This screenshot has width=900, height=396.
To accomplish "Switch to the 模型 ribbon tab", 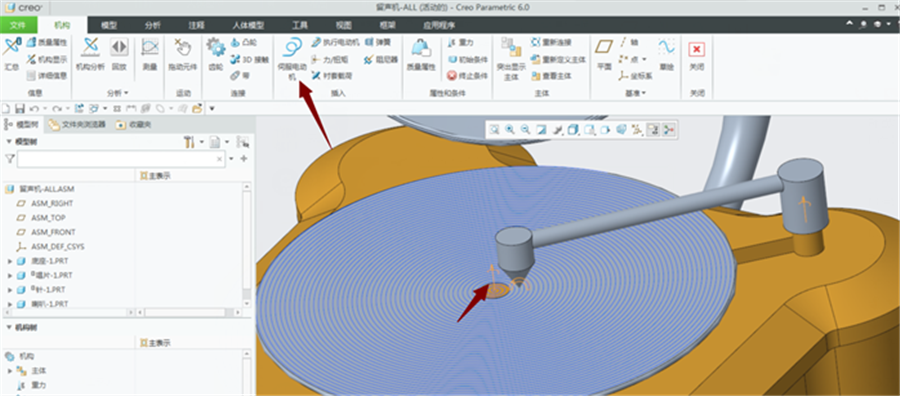I will point(109,25).
